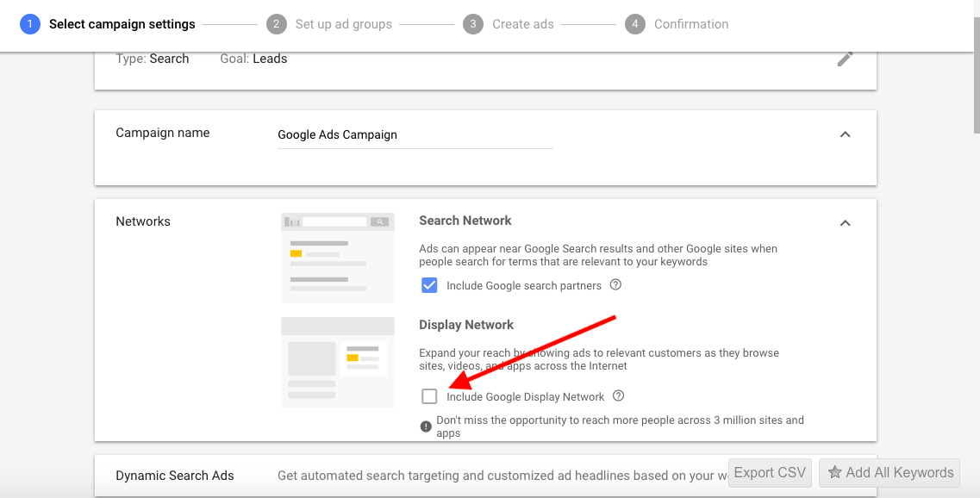
Task: Open help for Google Display Network
Action: pos(618,396)
